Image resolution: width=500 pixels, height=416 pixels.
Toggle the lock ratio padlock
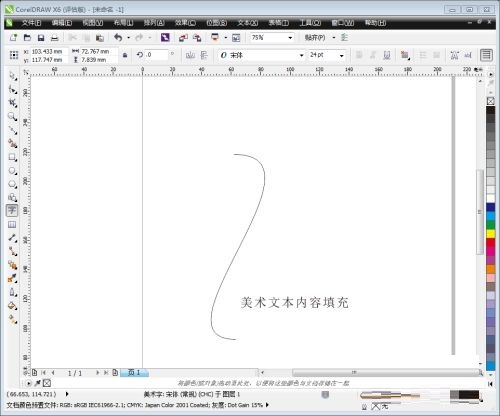click(125, 55)
